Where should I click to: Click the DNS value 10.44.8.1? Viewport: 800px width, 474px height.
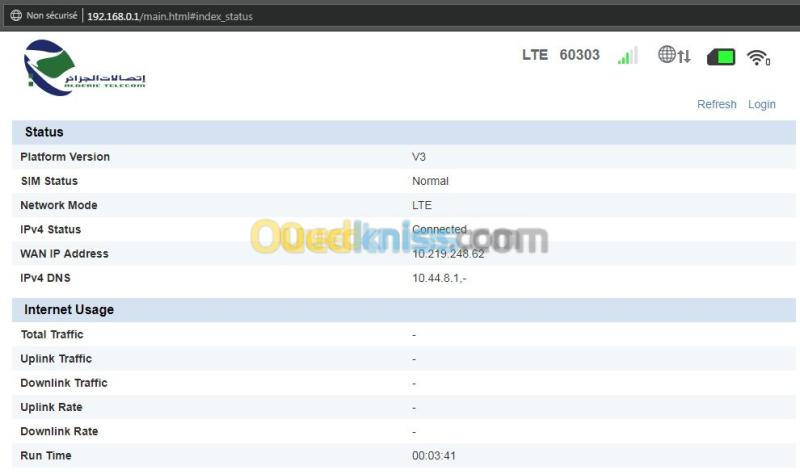pyautogui.click(x=439, y=278)
